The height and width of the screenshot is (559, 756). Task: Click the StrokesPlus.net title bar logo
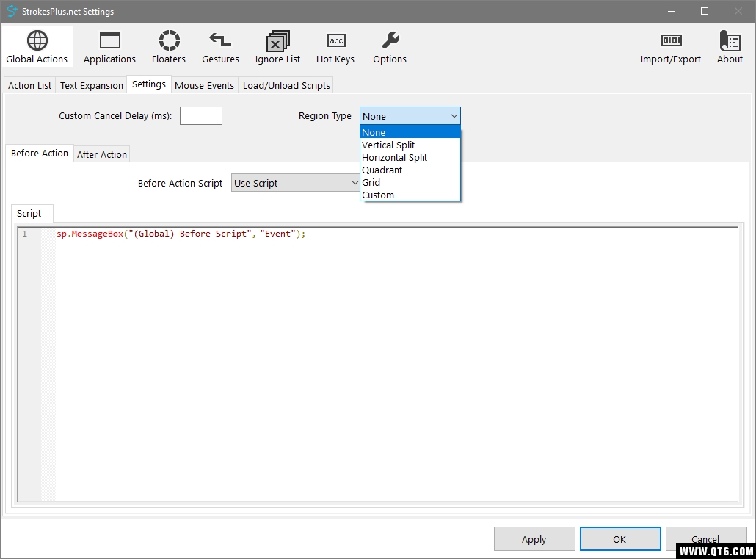point(12,11)
